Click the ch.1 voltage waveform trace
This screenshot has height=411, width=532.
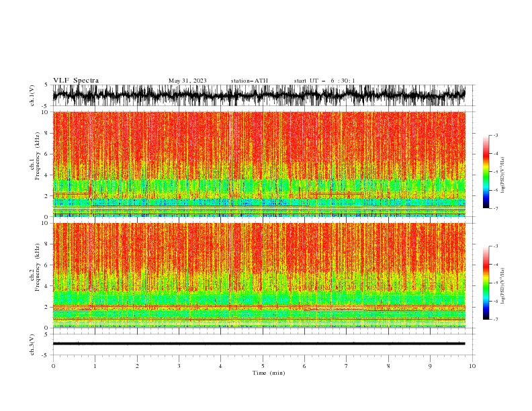(259, 95)
